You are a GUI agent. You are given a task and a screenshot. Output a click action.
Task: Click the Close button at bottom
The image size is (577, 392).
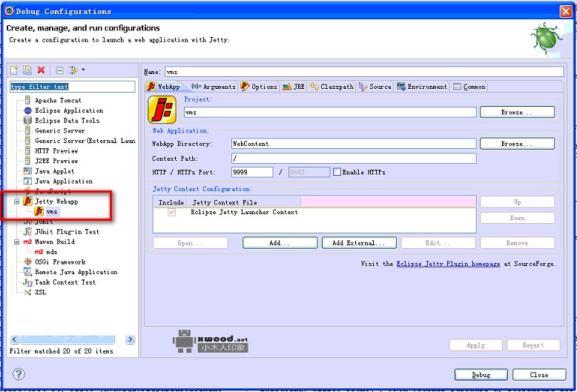(x=539, y=375)
